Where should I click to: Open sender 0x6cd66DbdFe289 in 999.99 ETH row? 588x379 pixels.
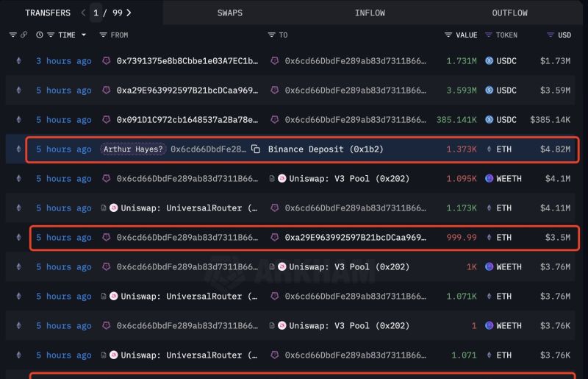coord(187,238)
